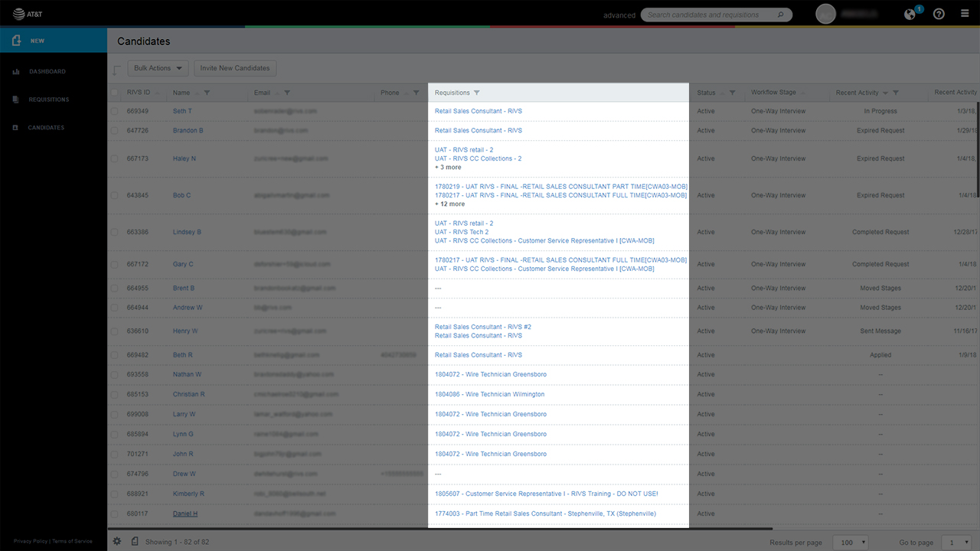The image size is (980, 551).
Task: Open the 1774003 Part Time Retail Sales Consultant link
Action: tap(545, 514)
